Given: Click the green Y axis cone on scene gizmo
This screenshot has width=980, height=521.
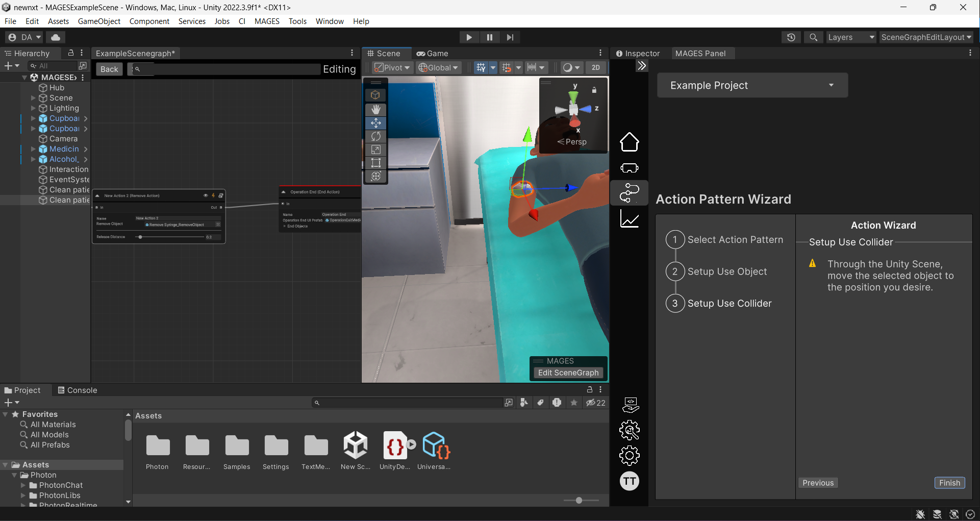Looking at the screenshot, I should pos(573,95).
